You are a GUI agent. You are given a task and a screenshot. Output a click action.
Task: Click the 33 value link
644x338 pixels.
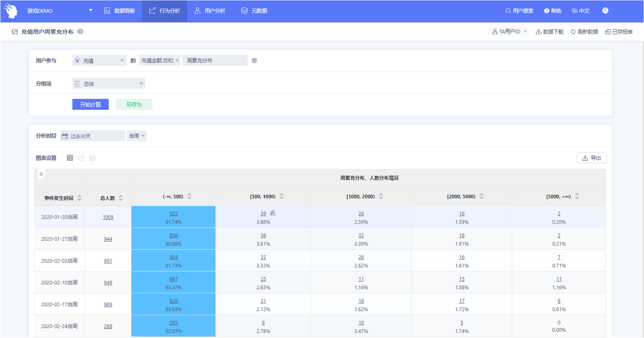(263, 257)
